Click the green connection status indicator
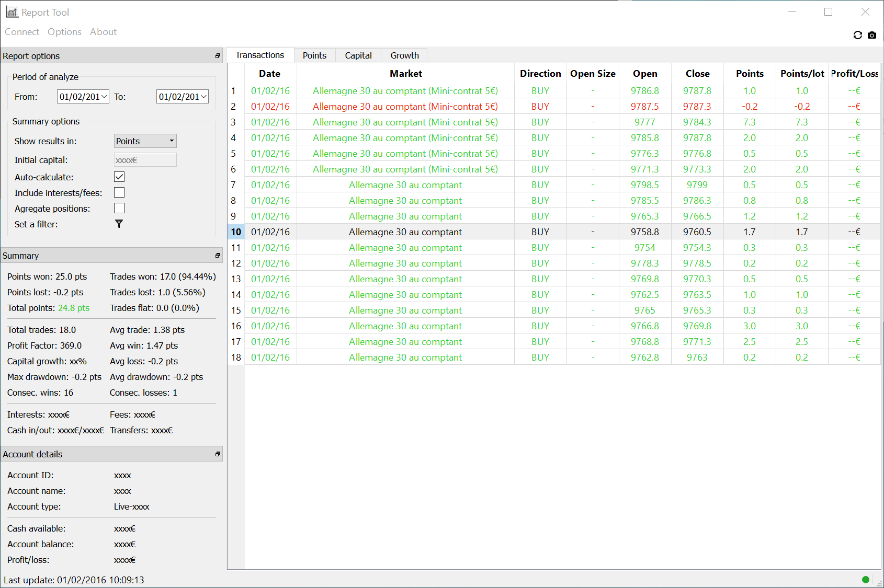The image size is (884, 588). [x=865, y=579]
